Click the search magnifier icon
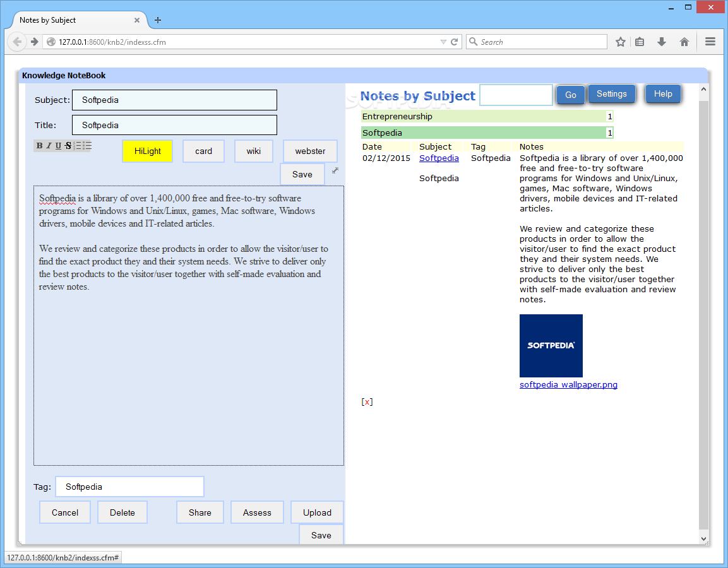This screenshot has height=568, width=728. 473,42
